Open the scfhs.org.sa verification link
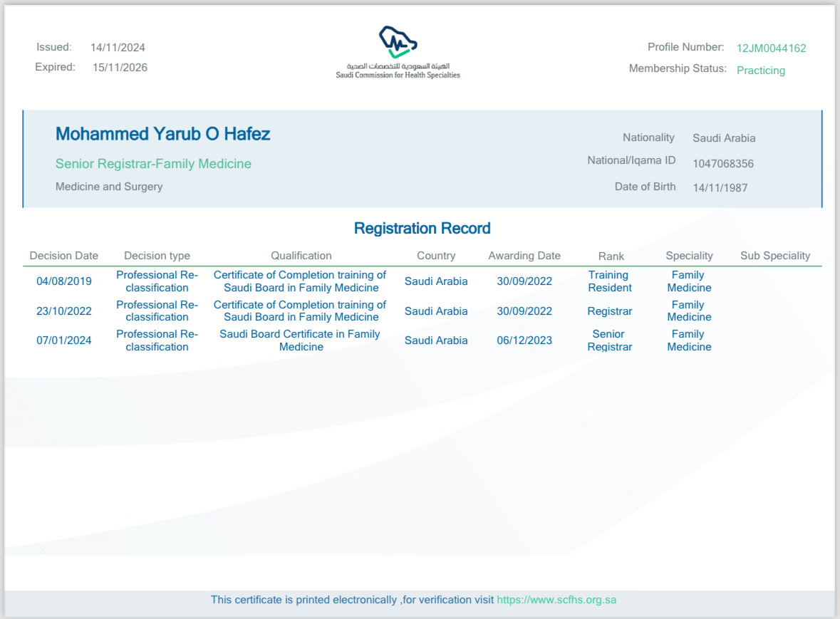 (x=556, y=600)
